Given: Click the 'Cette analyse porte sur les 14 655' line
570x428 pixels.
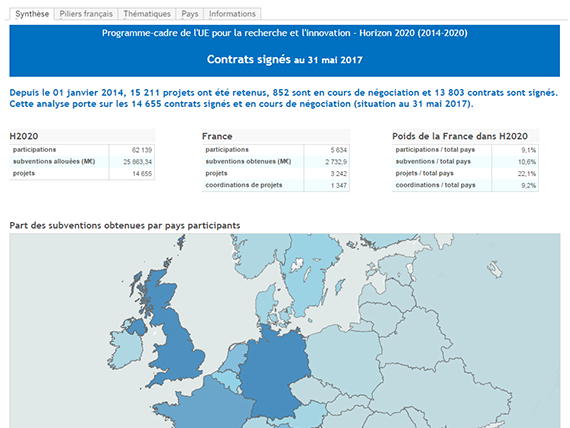Looking at the screenshot, I should coord(241,104).
